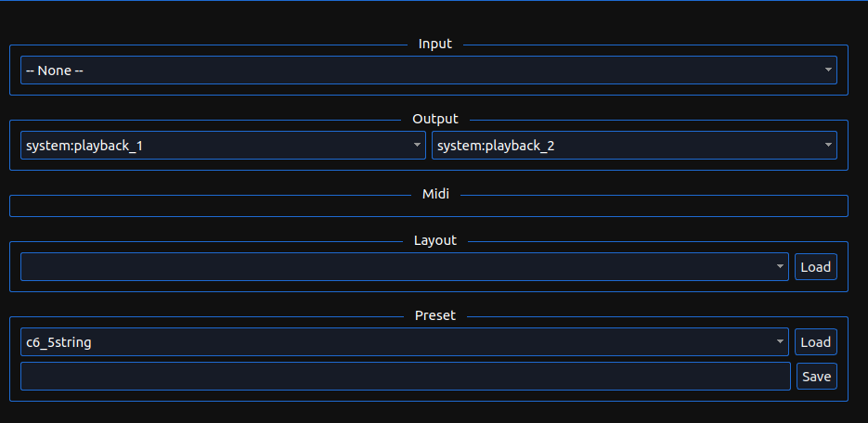The image size is (868, 423).
Task: Click the Input section heading
Action: tap(435, 44)
